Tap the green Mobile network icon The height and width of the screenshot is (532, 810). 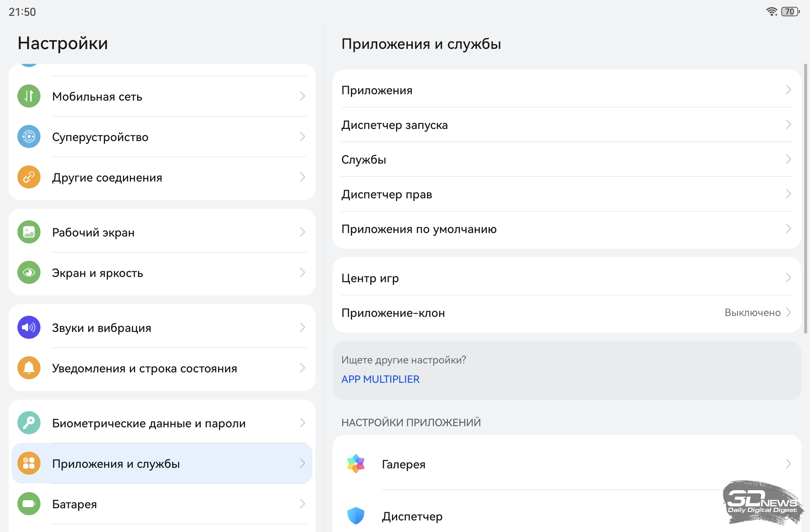pos(29,96)
